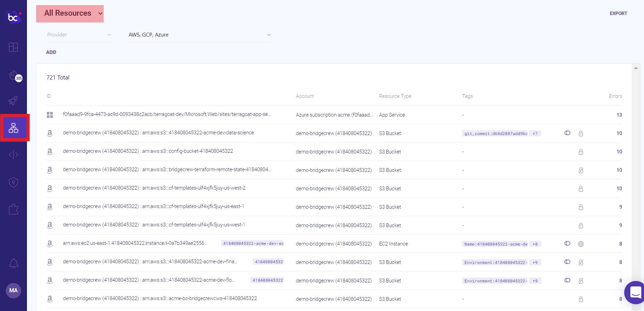
Task: Sort by the Resource Type column header
Action: point(395,96)
